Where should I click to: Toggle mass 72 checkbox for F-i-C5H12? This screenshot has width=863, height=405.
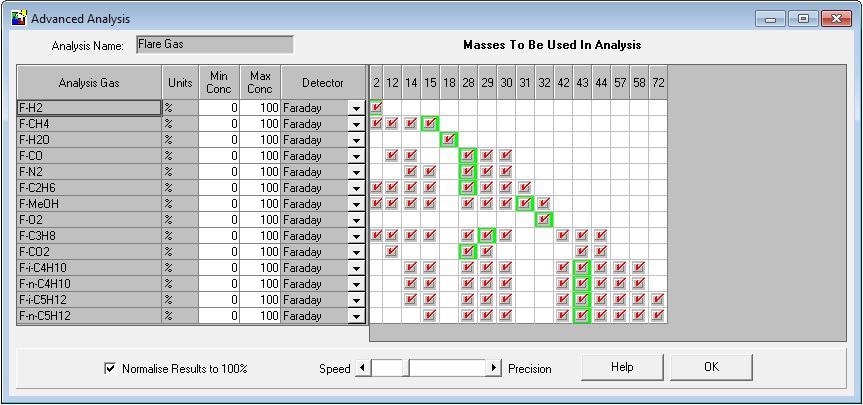[x=658, y=299]
